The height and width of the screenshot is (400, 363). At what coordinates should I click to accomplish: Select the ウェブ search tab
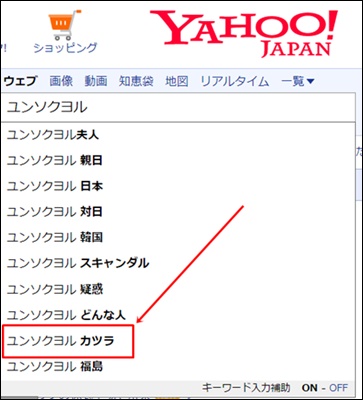[20, 81]
